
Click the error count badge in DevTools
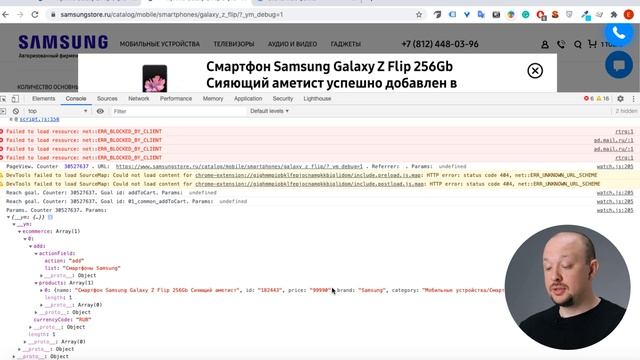point(589,99)
